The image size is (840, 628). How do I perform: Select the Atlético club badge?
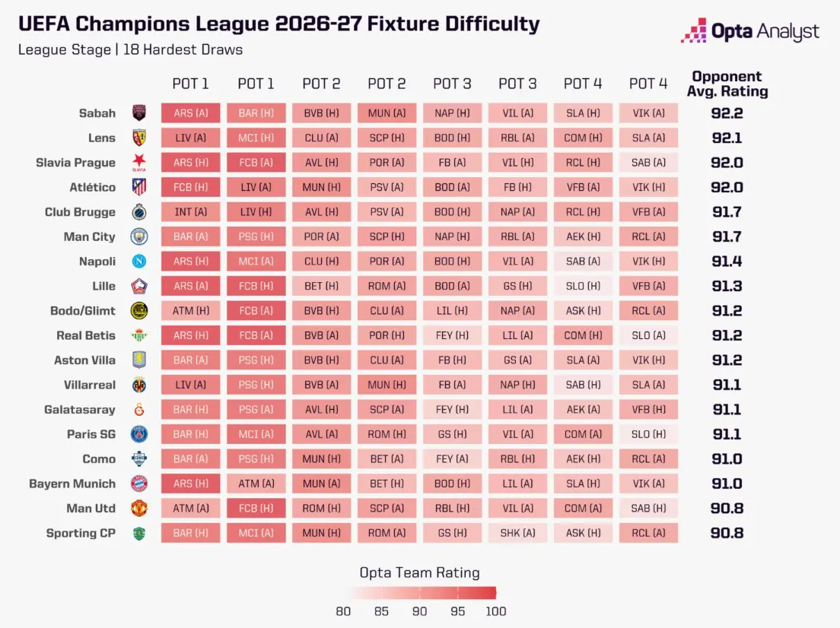point(139,187)
